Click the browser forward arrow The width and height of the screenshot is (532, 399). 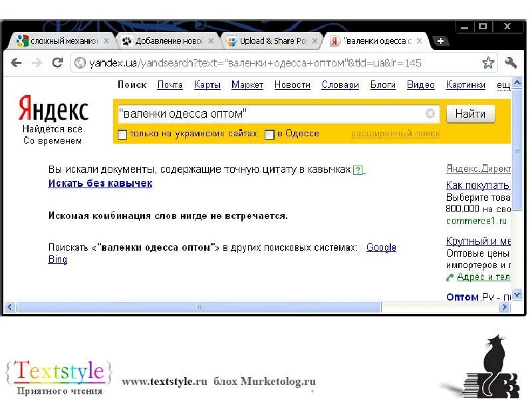(x=37, y=63)
